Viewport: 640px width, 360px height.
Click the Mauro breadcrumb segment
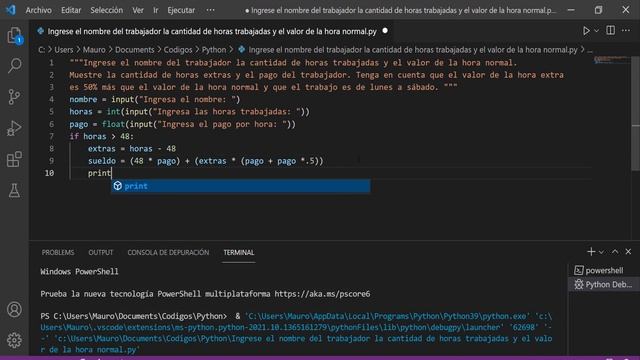pos(94,50)
